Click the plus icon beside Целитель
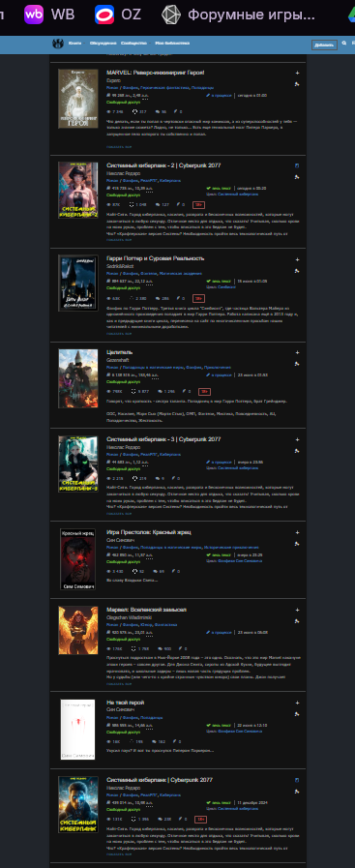 click(297, 352)
